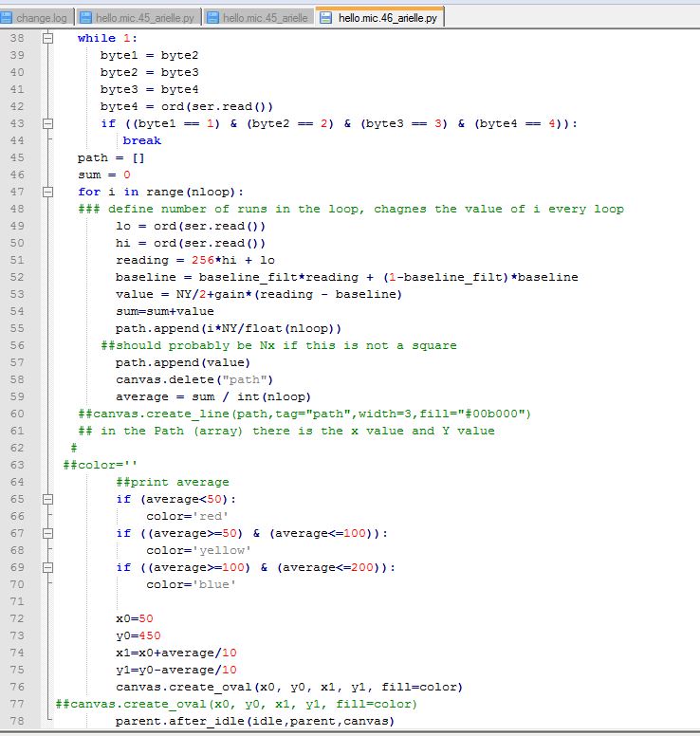The width and height of the screenshot is (700, 736).
Task: Click the color='yellow' assignment
Action: [x=198, y=550]
